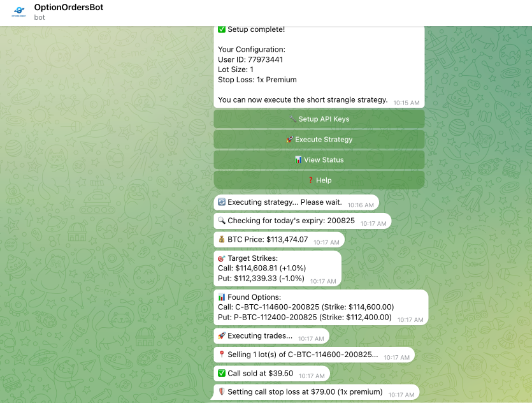Click the rocket icon beside Executing trades
532x403 pixels.
[x=222, y=336]
